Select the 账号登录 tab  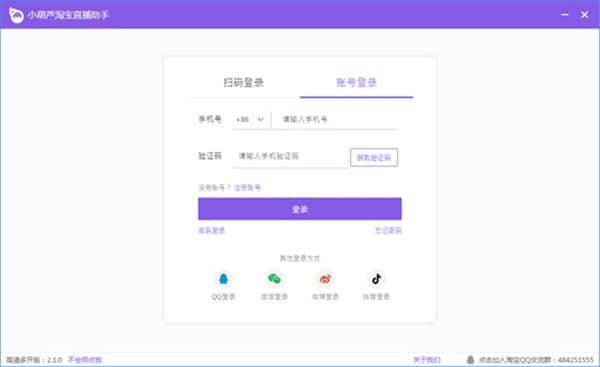[x=356, y=82]
